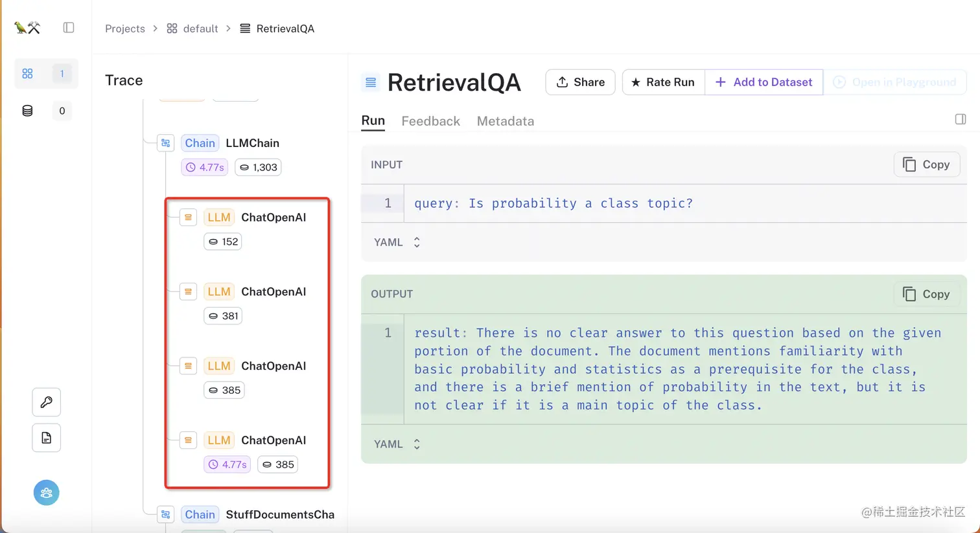980x533 pixels.
Task: Switch to the Metadata tab
Action: pos(505,121)
